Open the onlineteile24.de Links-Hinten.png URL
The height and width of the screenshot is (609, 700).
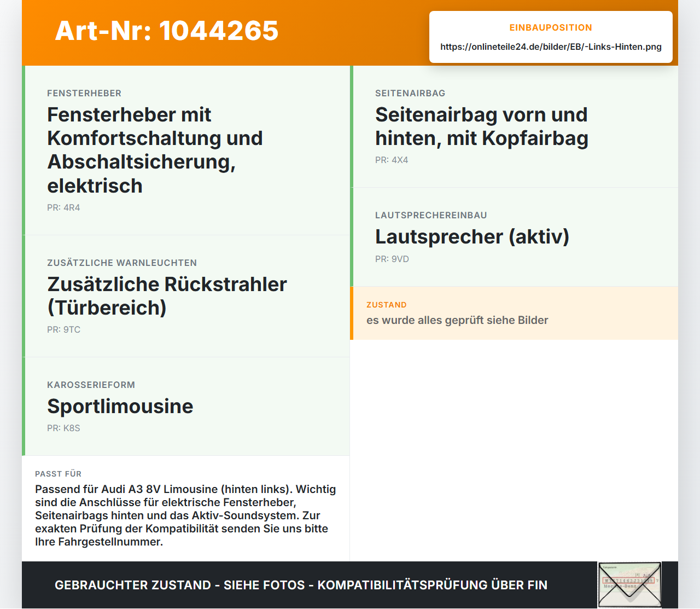point(551,47)
